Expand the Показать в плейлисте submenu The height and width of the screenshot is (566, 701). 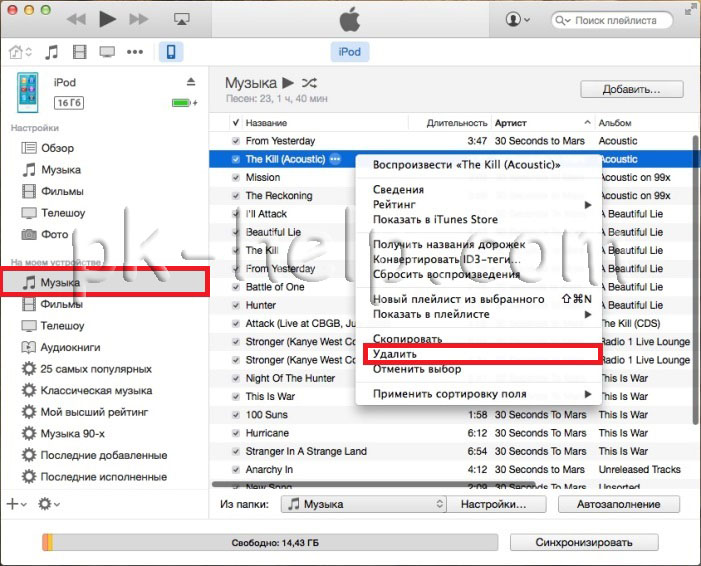tap(478, 314)
